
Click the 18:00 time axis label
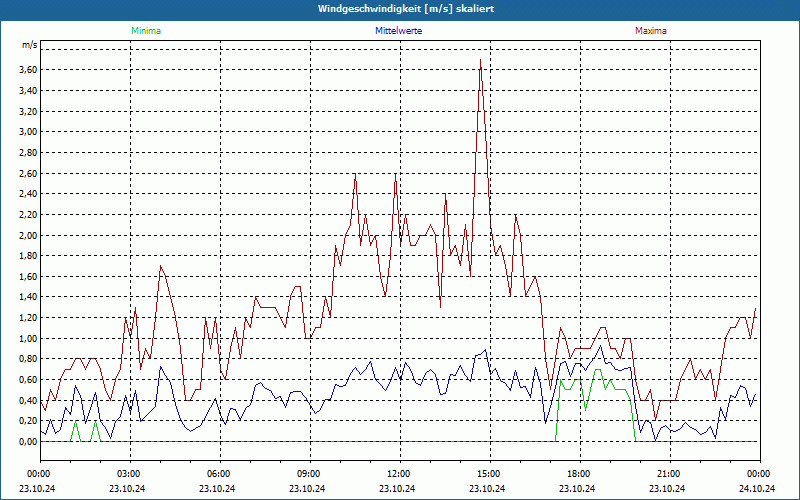(580, 474)
